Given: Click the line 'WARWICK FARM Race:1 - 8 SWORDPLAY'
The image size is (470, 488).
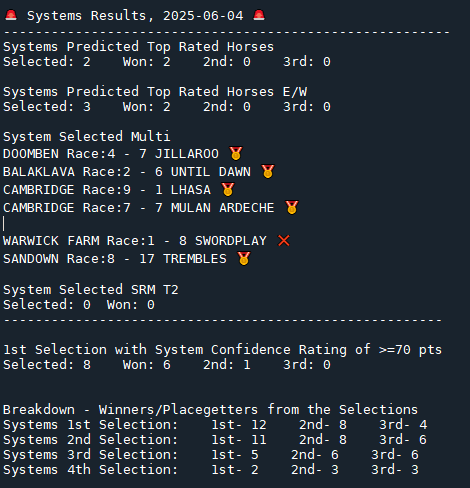Looking at the screenshot, I should tap(135, 241).
